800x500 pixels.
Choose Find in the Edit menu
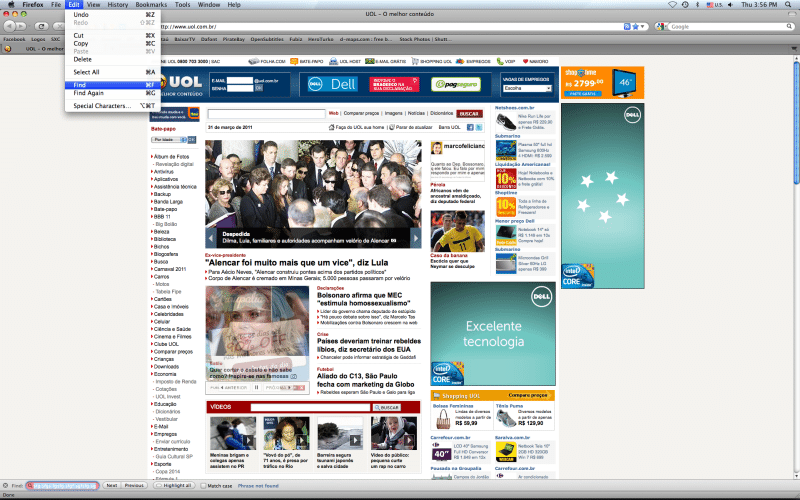coord(112,85)
